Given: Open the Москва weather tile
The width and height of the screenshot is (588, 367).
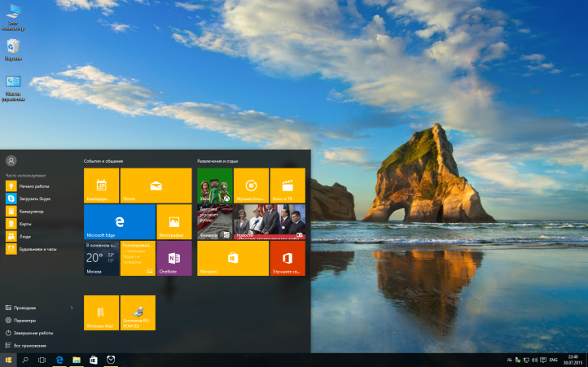Looking at the screenshot, I should 101,258.
